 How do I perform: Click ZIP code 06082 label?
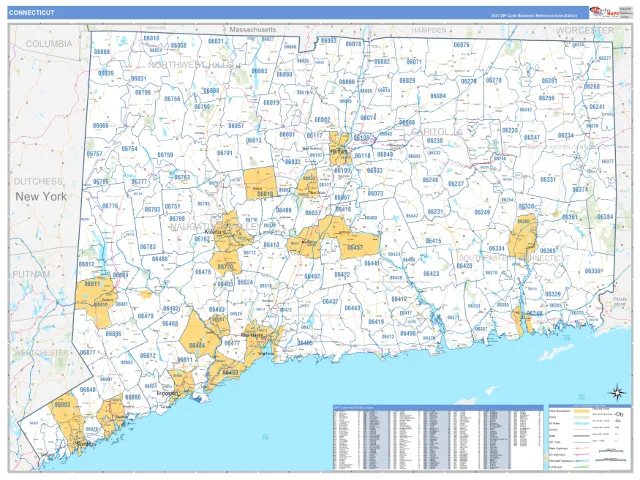(382, 62)
